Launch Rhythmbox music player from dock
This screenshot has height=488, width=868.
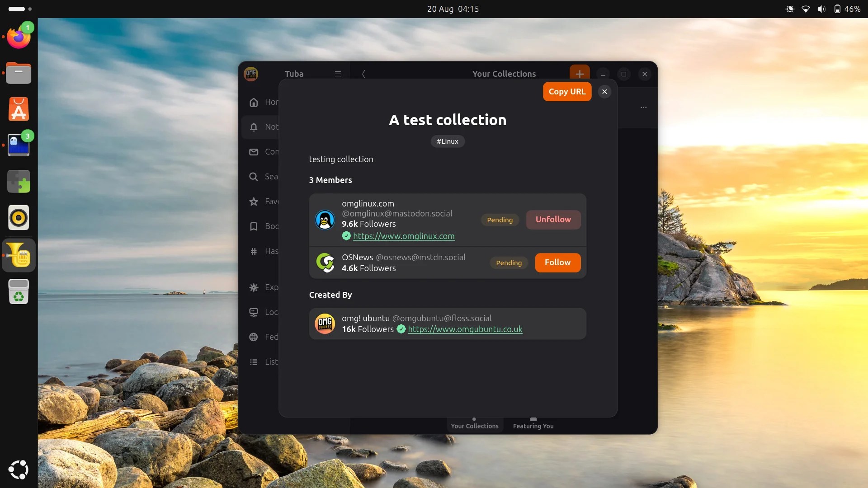(19, 217)
